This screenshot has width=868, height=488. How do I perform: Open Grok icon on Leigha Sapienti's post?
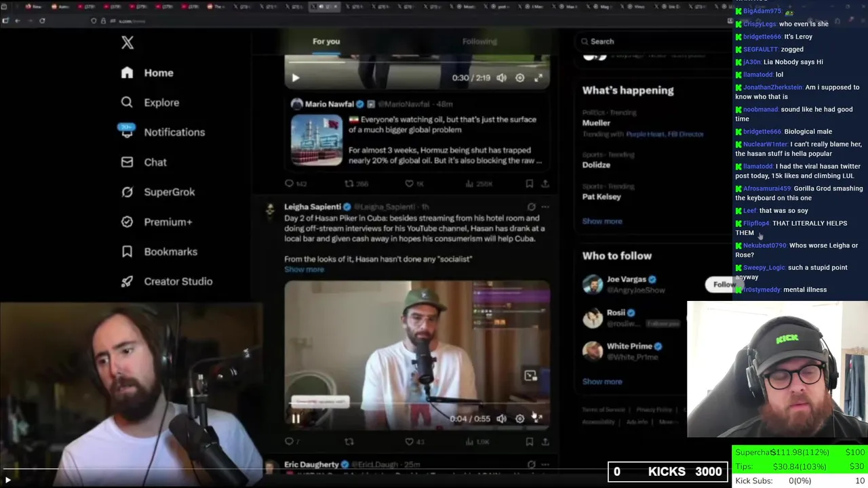click(x=531, y=207)
